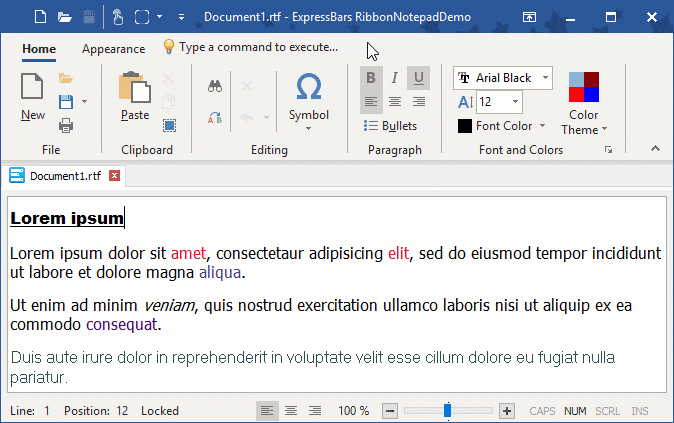Click the Find binoculars icon
The image size is (674, 423).
215,86
